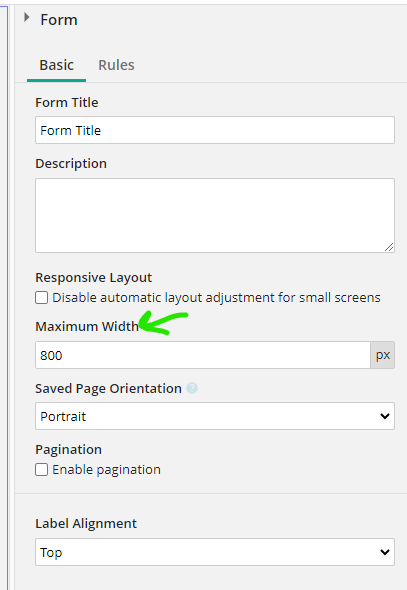
Task: Click the Form section heading text
Action: coord(59,20)
